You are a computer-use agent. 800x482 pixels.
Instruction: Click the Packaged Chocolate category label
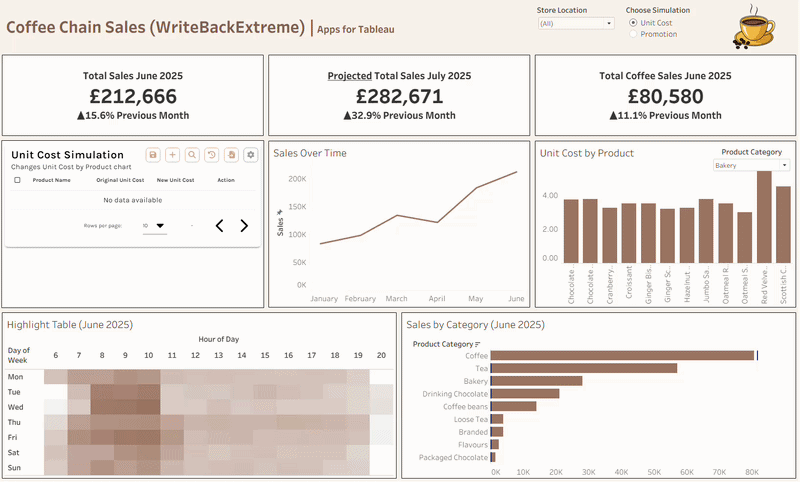tap(453, 458)
